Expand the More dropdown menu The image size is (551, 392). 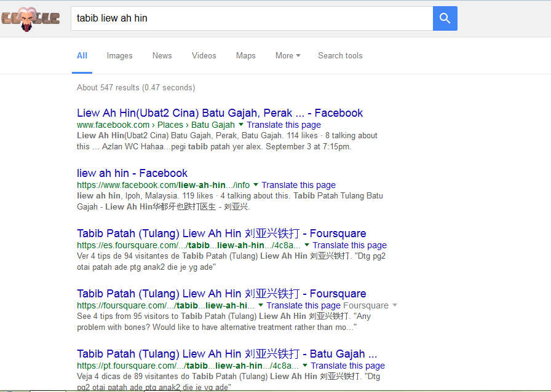click(x=288, y=55)
